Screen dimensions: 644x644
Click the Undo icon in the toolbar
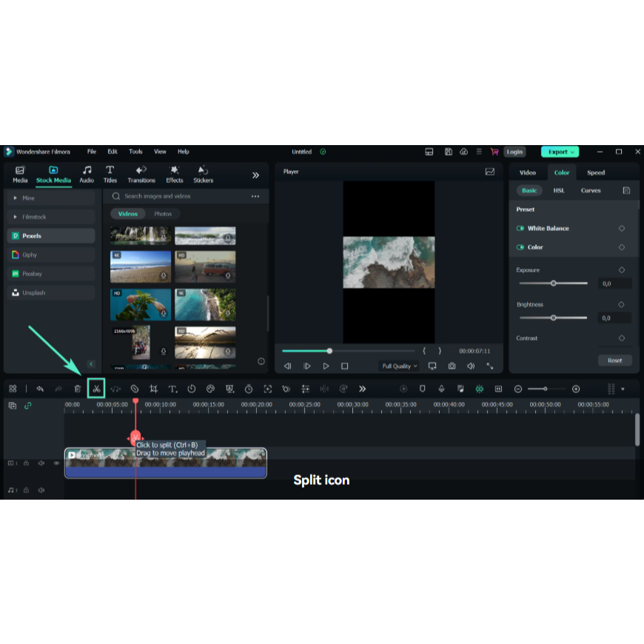(x=41, y=388)
